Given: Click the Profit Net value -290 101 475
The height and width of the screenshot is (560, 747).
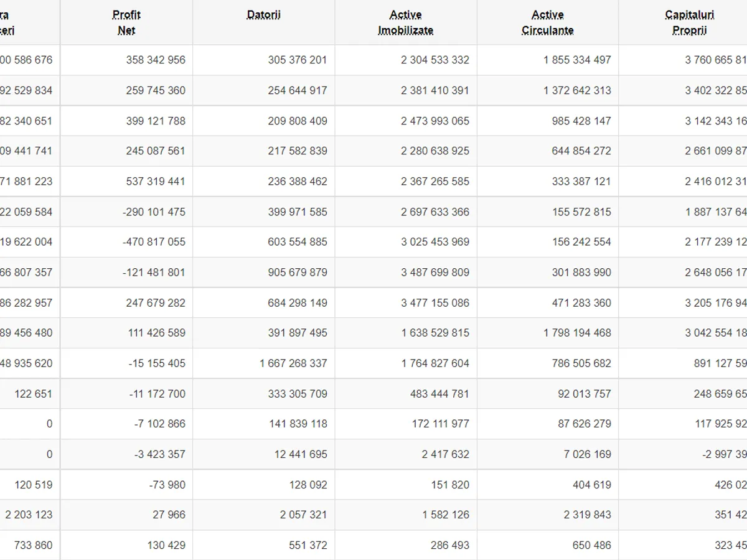Looking at the screenshot, I should 154,212.
